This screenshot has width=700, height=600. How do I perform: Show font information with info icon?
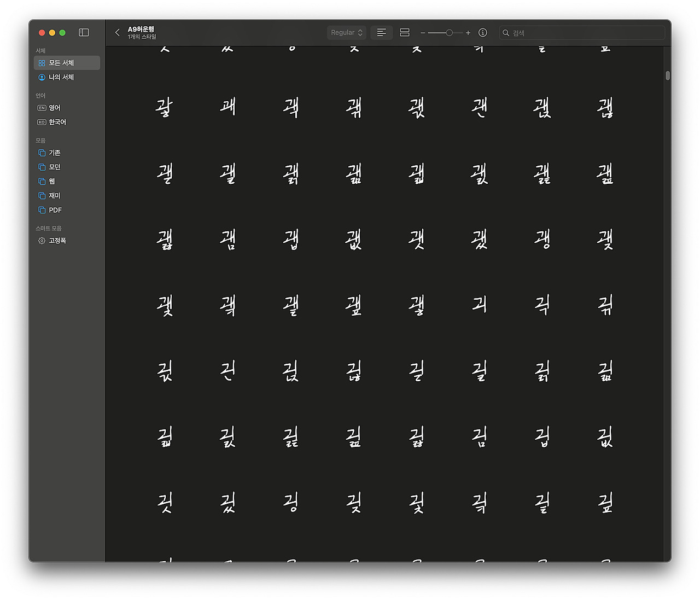[483, 33]
